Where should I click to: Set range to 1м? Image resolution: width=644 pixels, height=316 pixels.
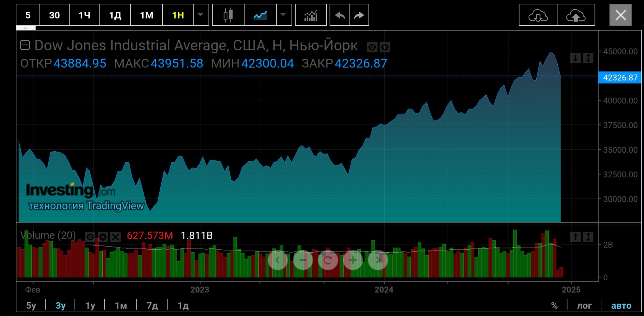point(121,306)
